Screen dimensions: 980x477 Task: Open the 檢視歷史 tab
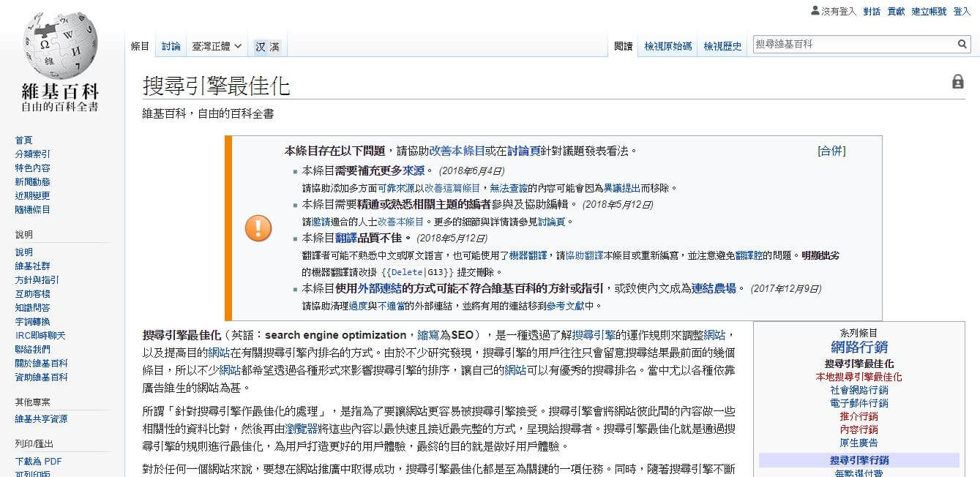coord(722,46)
